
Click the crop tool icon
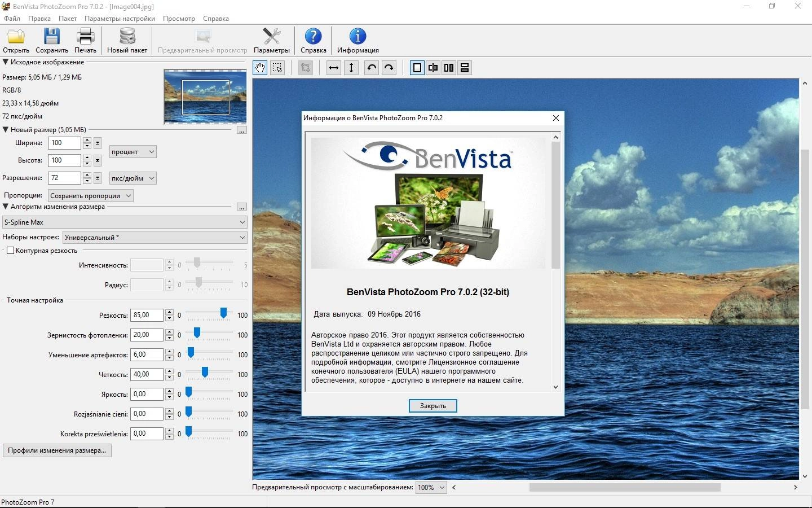(x=306, y=68)
